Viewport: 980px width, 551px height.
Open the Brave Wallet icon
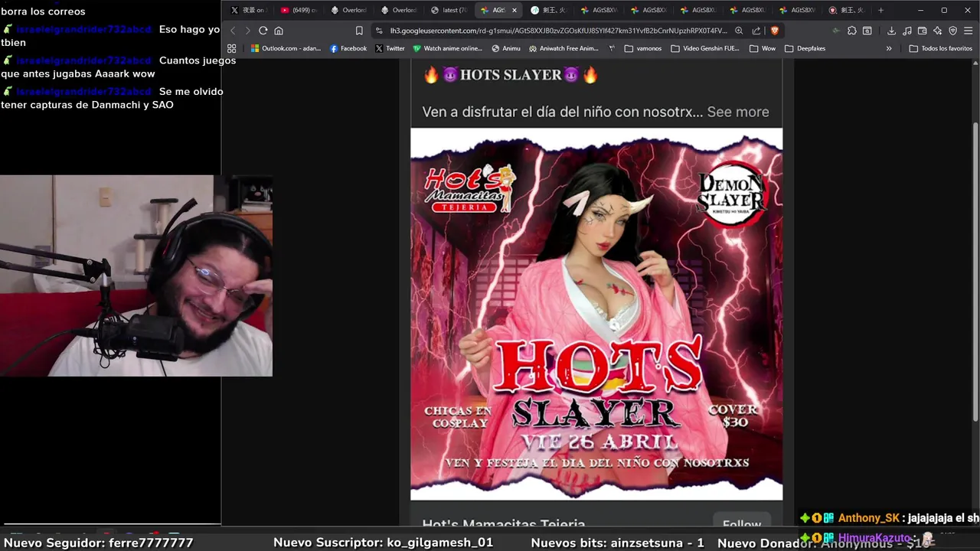(x=923, y=31)
